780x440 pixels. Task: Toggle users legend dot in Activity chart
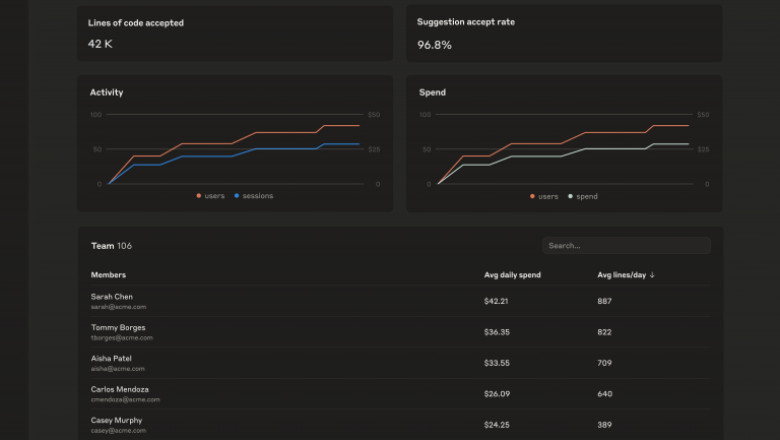coord(198,196)
